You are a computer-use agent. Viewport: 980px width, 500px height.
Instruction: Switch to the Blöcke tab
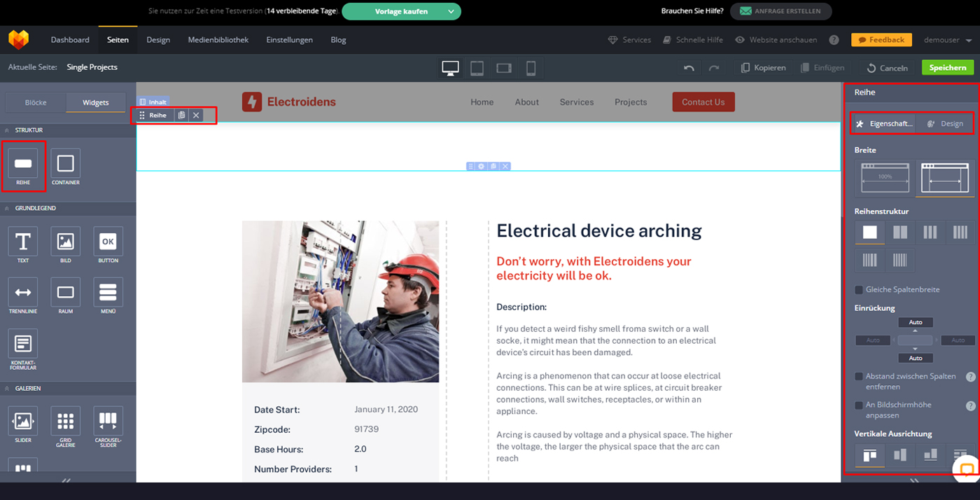[x=36, y=102]
